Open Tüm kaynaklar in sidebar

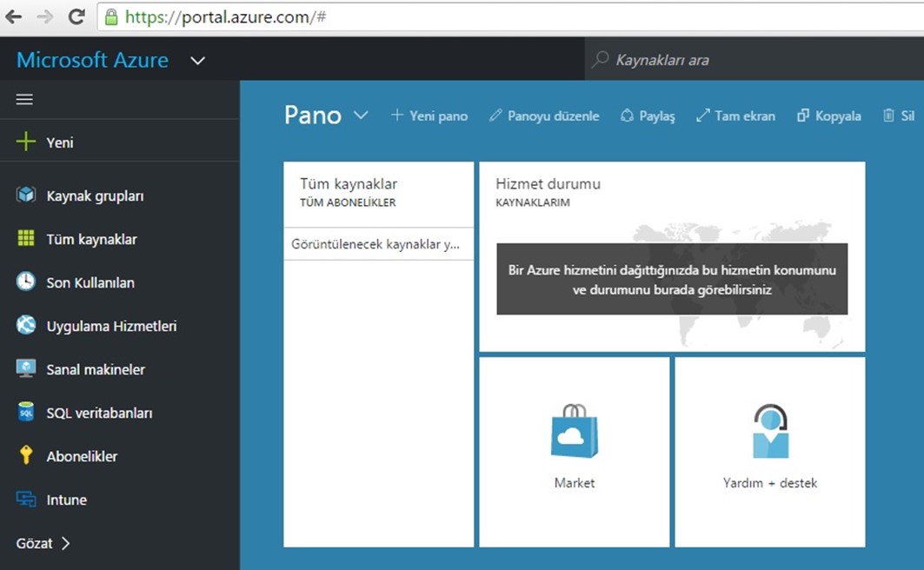tap(91, 239)
